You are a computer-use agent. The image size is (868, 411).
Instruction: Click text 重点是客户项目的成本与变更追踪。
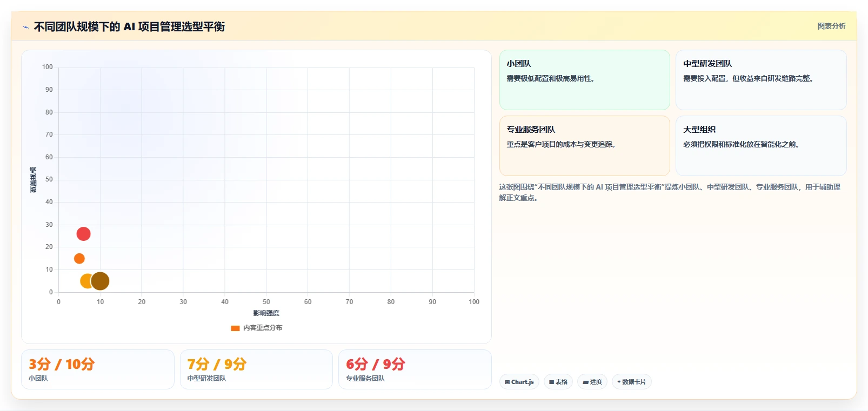click(561, 144)
